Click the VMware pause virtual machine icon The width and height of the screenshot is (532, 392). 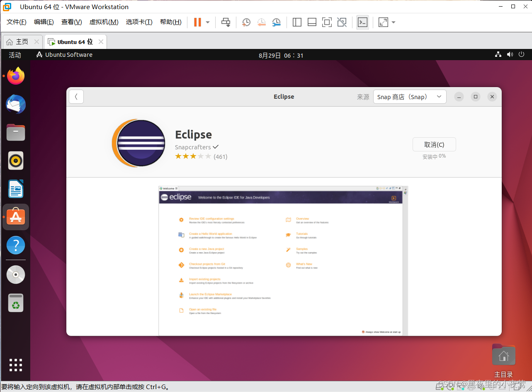pos(197,22)
